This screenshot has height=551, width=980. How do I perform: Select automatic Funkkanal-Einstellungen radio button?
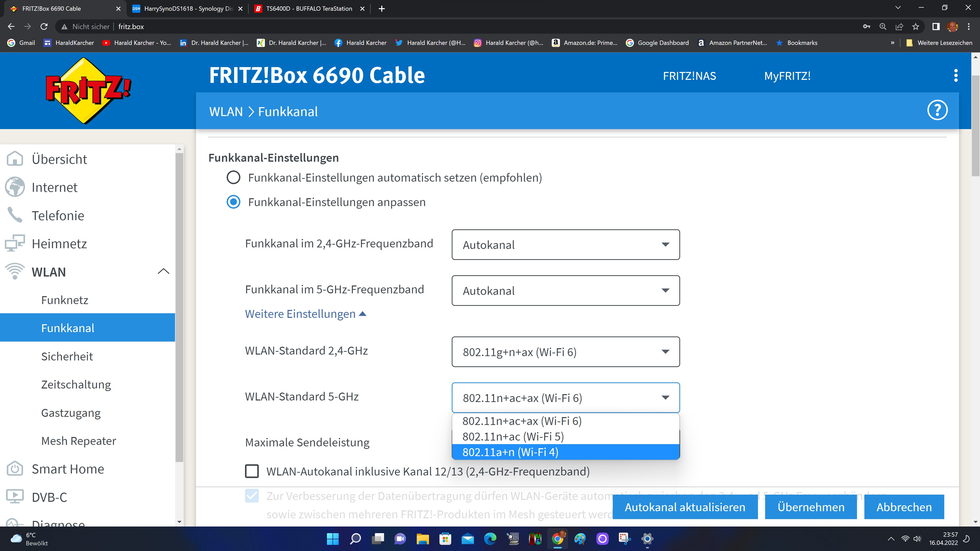pyautogui.click(x=233, y=178)
